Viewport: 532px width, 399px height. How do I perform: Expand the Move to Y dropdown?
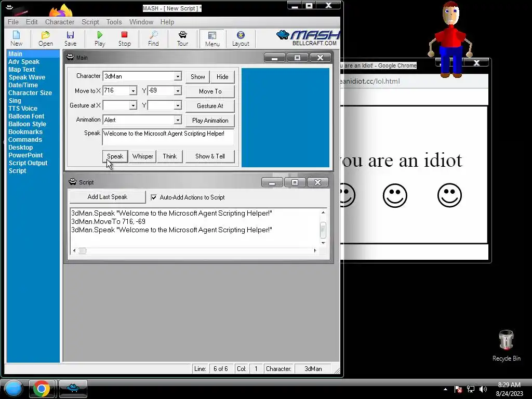click(178, 90)
